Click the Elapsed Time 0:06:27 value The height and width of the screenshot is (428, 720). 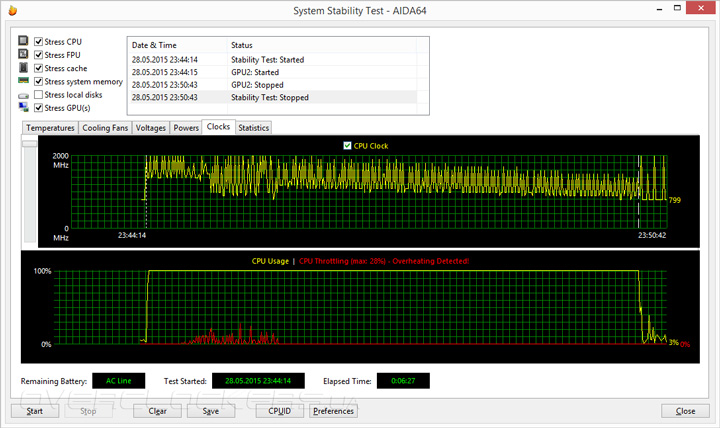[x=403, y=381]
